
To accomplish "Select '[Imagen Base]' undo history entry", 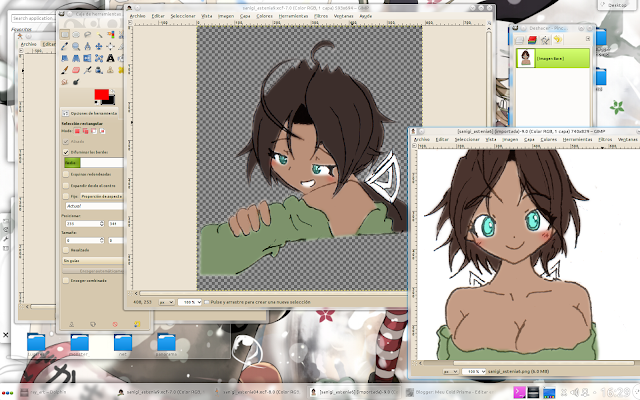I will [x=553, y=58].
